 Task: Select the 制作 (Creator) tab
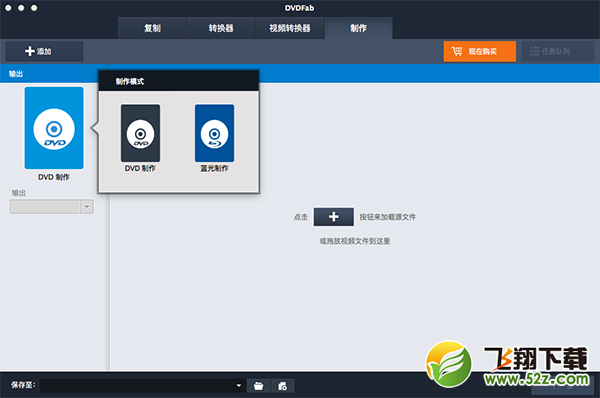click(359, 28)
